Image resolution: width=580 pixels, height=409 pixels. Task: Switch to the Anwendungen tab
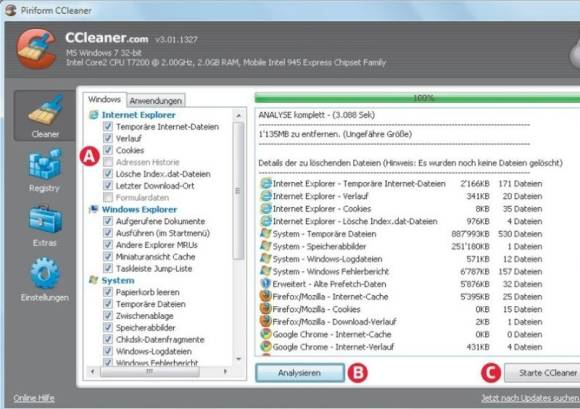point(156,101)
